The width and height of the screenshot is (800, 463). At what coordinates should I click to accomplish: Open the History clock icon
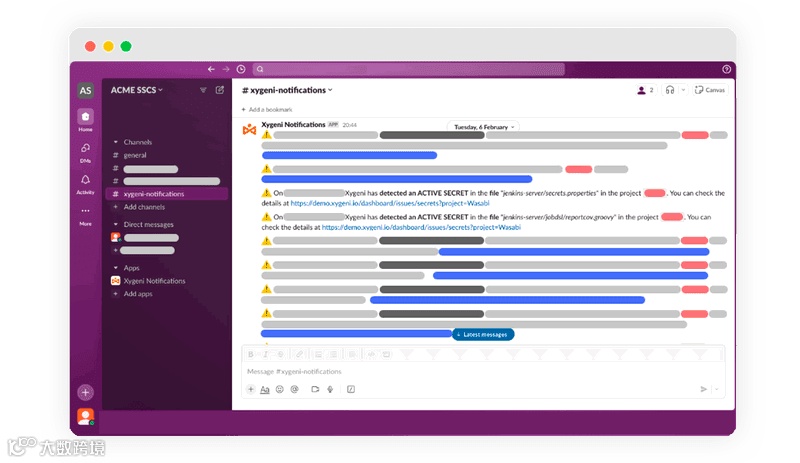(x=241, y=69)
